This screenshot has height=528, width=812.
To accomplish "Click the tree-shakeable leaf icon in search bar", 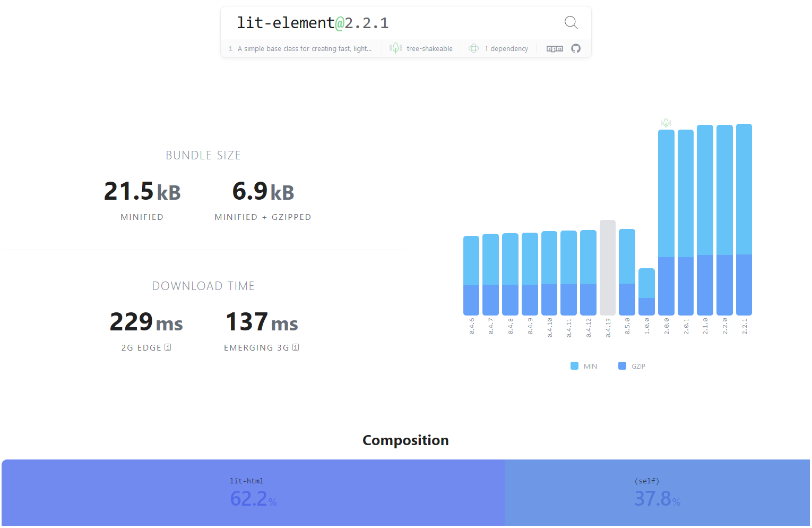I will pos(395,48).
